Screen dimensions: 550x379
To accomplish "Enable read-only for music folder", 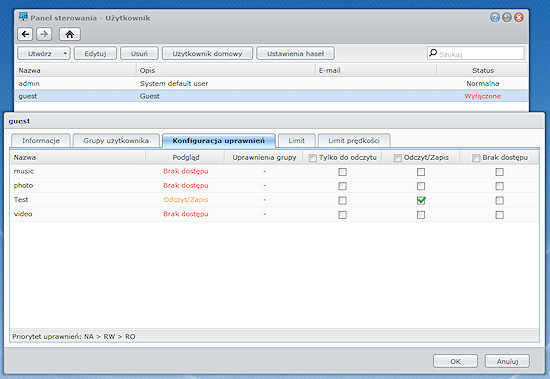I will click(x=342, y=172).
